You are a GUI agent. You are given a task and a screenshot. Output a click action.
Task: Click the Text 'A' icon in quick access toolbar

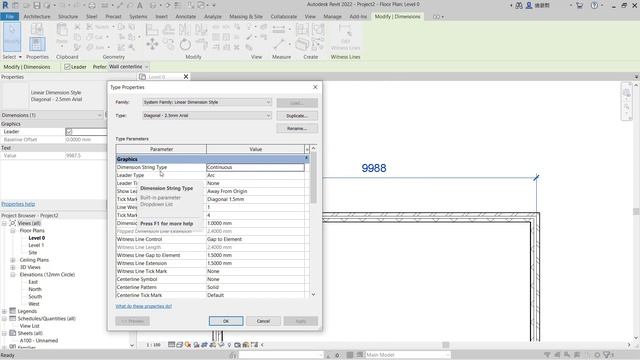coord(140,5)
